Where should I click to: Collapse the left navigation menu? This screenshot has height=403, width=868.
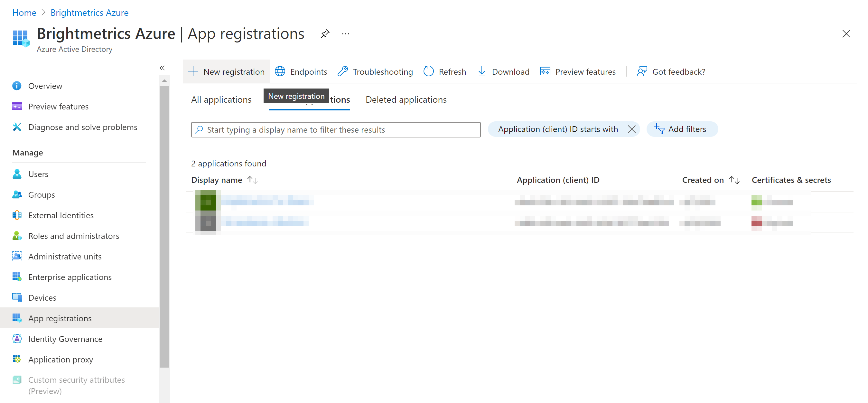pos(162,68)
